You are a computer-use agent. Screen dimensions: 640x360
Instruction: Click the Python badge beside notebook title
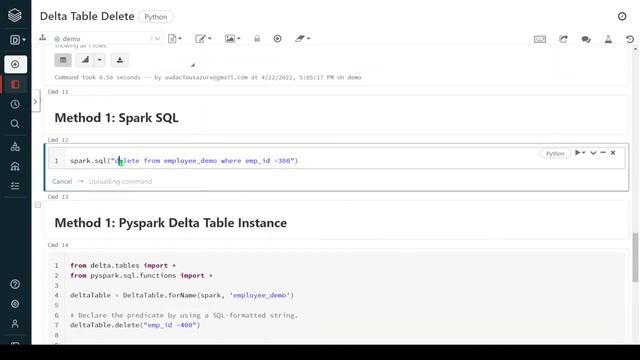coord(156,17)
